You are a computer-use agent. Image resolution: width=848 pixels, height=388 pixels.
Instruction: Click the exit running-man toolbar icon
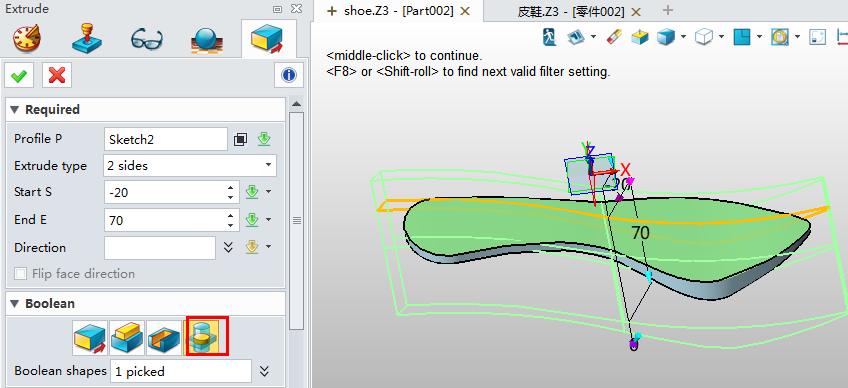coord(549,37)
